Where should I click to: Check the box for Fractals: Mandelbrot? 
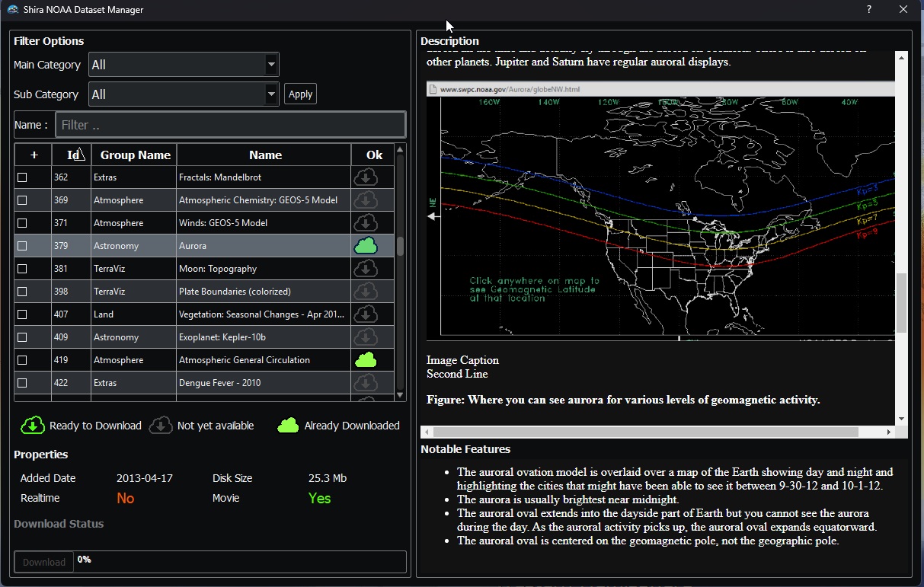[x=22, y=177]
